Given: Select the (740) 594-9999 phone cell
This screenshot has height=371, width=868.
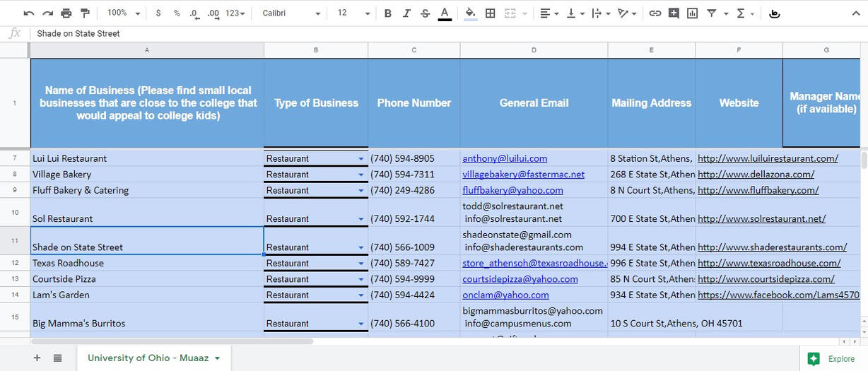Looking at the screenshot, I should click(414, 279).
